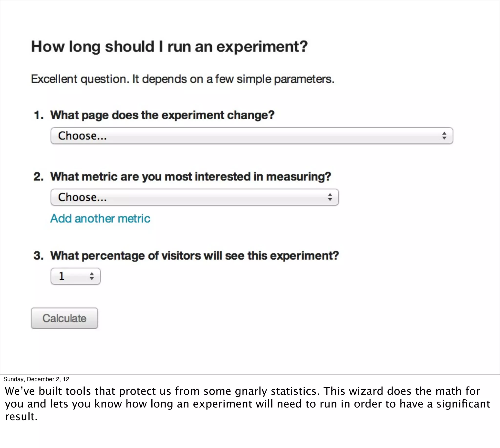Click the 'Sunday, December 2, 12' date text
The height and width of the screenshot is (448, 500).
point(36,379)
